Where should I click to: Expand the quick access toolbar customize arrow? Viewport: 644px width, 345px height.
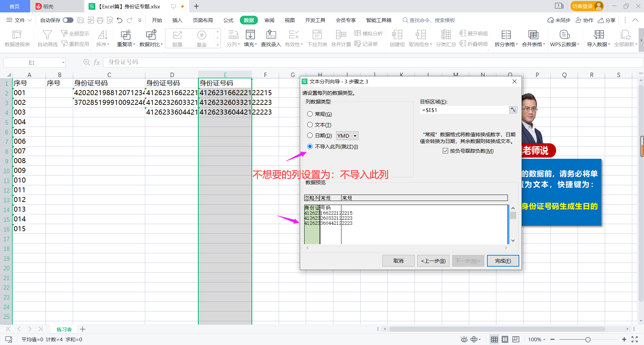click(x=140, y=20)
